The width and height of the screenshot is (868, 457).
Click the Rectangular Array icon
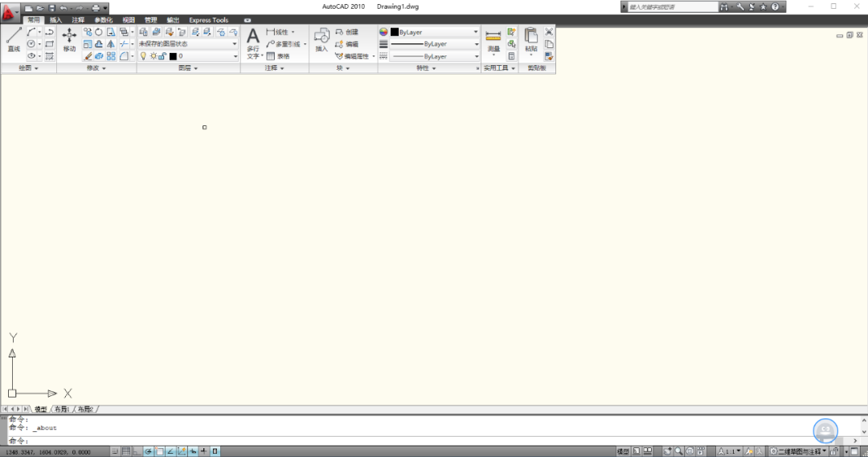pyautogui.click(x=111, y=56)
